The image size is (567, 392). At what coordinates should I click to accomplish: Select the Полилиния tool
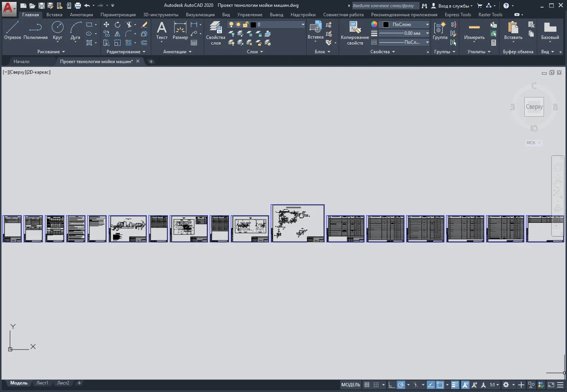point(36,30)
